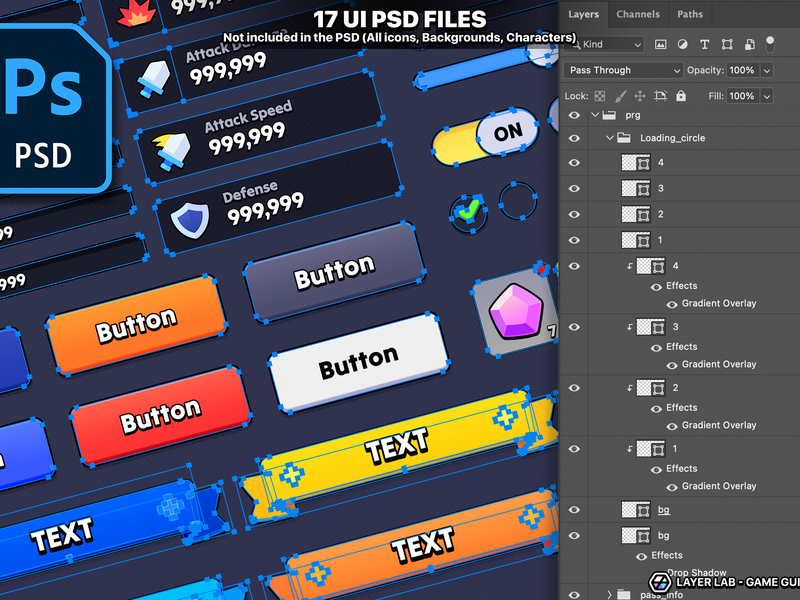800x600 pixels.
Task: Click the Opacity 100% value field
Action: (742, 70)
